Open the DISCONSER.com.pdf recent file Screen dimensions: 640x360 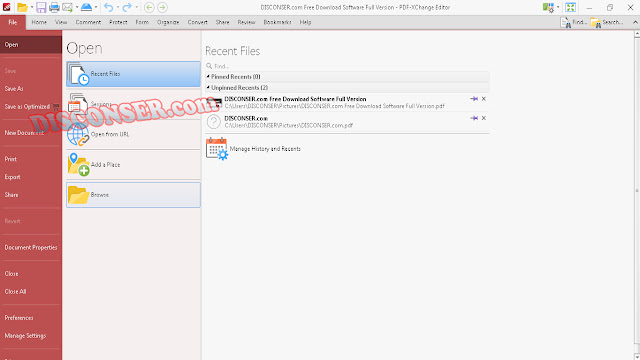pos(347,122)
